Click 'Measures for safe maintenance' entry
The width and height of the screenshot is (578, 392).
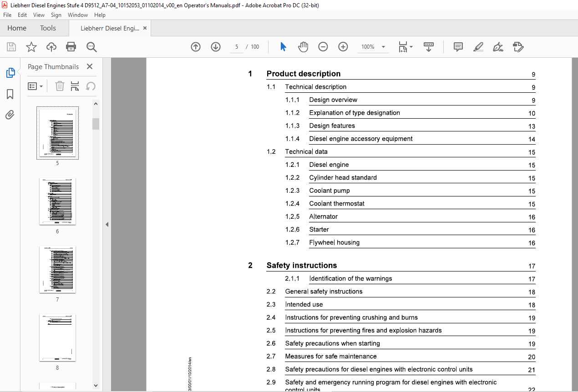[331, 357]
